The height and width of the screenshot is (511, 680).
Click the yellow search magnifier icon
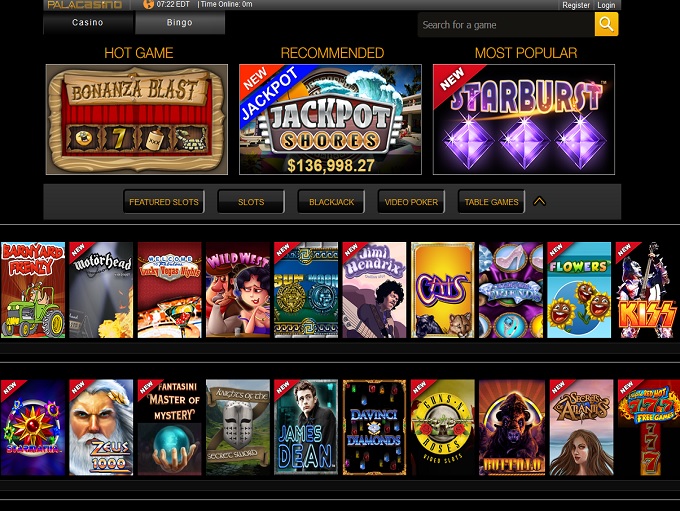(x=606, y=24)
